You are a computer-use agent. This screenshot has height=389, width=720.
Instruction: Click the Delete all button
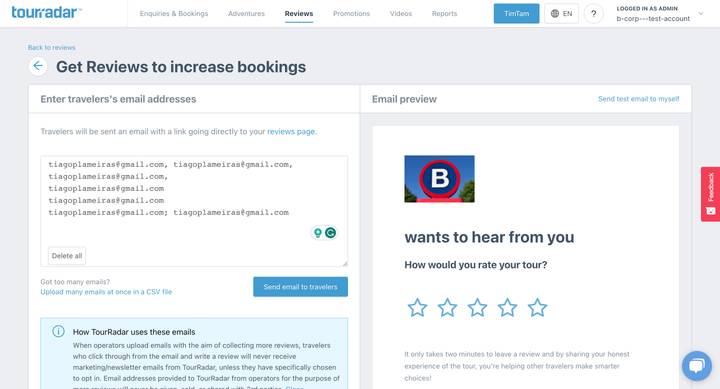[67, 256]
